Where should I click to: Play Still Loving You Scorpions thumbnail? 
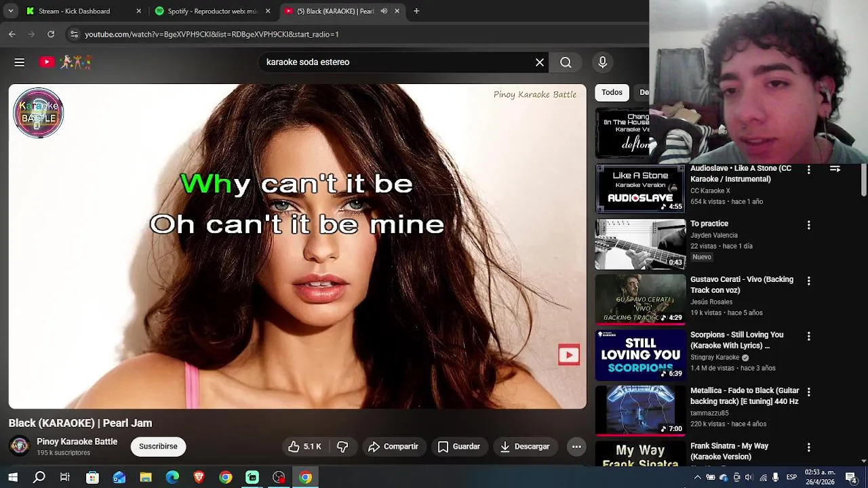coord(640,355)
